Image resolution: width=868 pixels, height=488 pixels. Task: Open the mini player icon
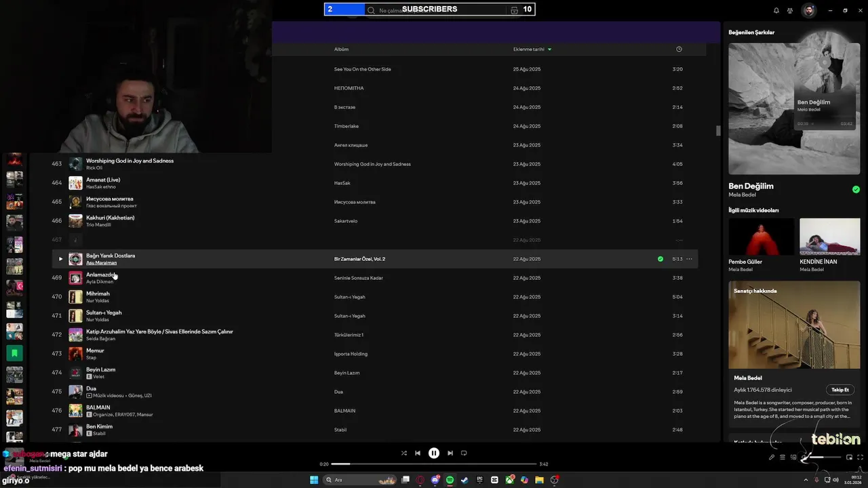849,457
